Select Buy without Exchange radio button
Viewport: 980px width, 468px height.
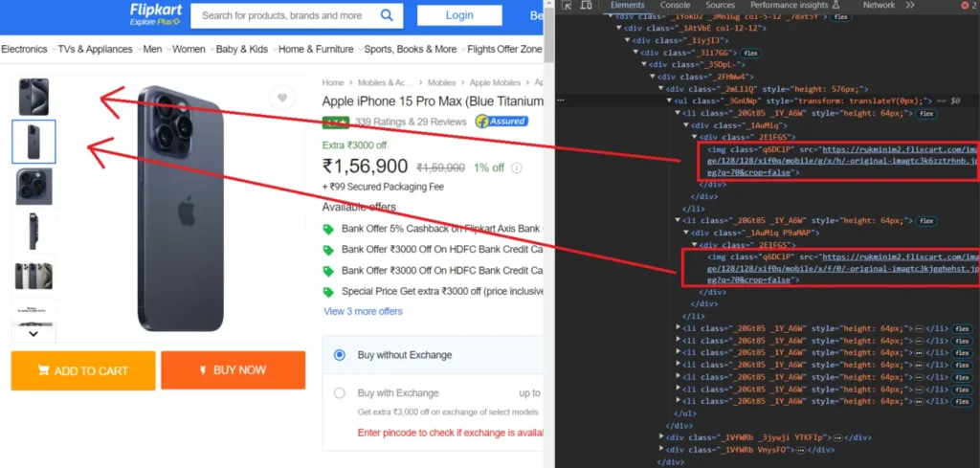[x=340, y=355]
